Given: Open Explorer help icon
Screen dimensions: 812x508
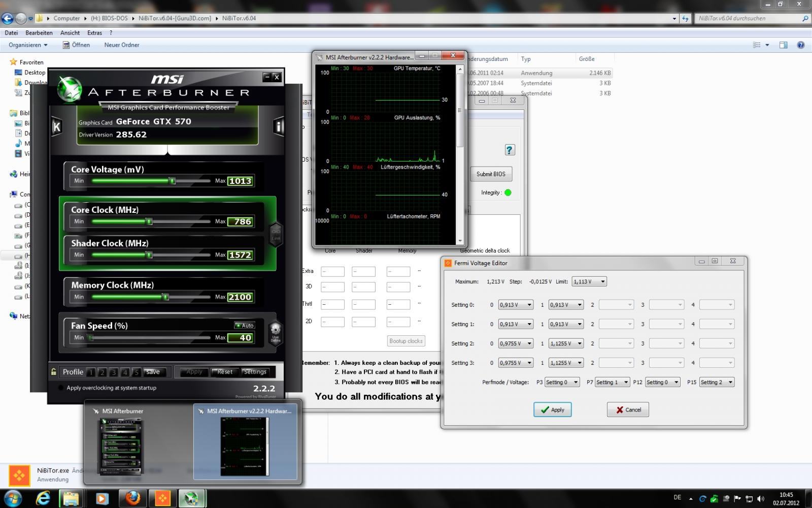Looking at the screenshot, I should tap(800, 45).
